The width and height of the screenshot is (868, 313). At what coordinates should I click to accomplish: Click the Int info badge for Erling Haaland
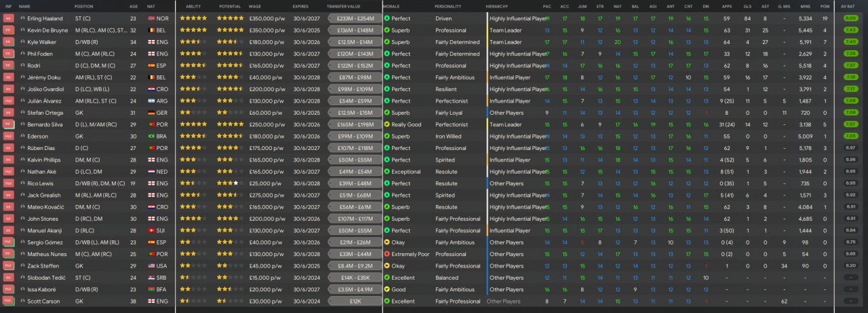point(8,18)
